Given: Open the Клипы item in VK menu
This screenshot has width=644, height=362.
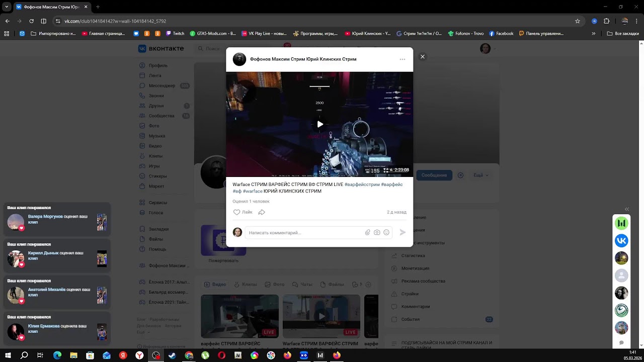Looking at the screenshot, I should (156, 156).
